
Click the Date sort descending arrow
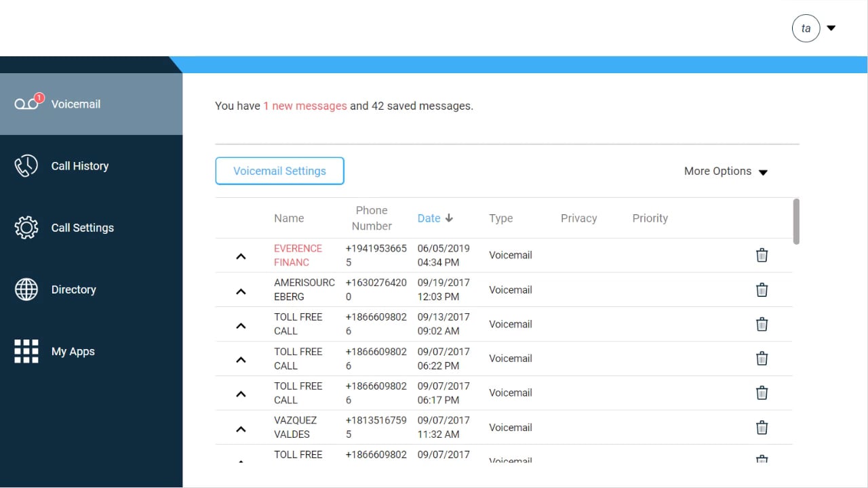(449, 218)
